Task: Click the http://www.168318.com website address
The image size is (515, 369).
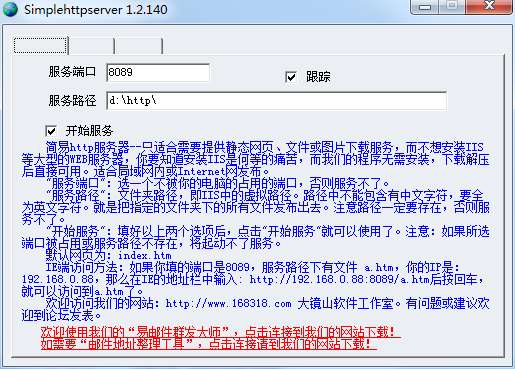Action: [228, 303]
